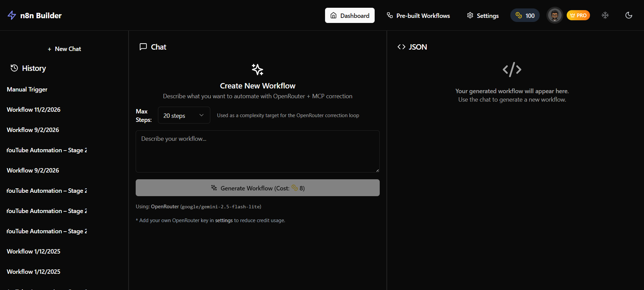This screenshot has width=644, height=290.
Task: Click the coin icon in Generate Workflow button
Action: click(294, 188)
